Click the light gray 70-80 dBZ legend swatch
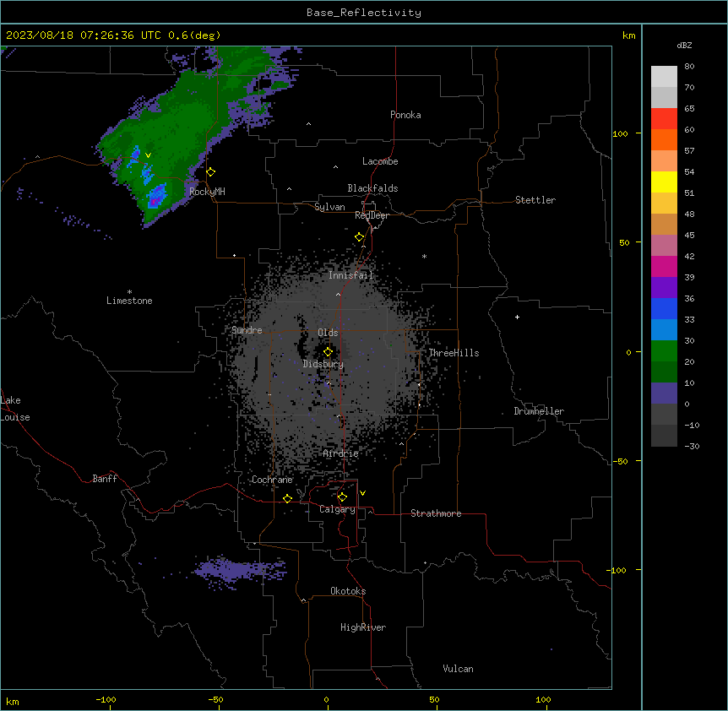Image resolution: width=728 pixels, height=711 pixels. pos(664,76)
